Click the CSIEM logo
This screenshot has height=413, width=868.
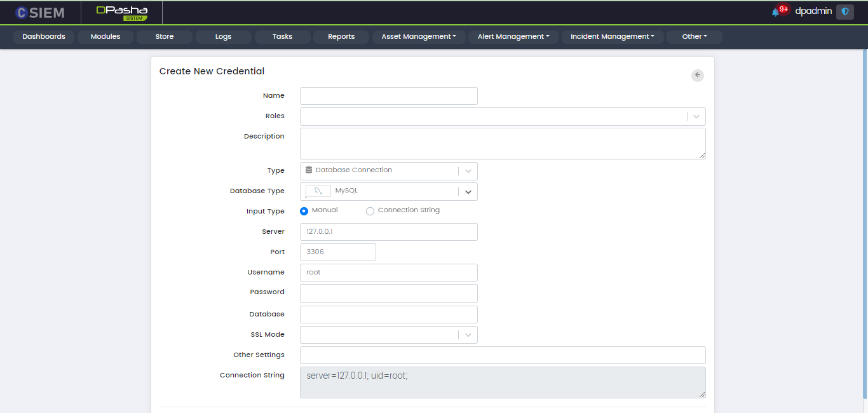(40, 12)
